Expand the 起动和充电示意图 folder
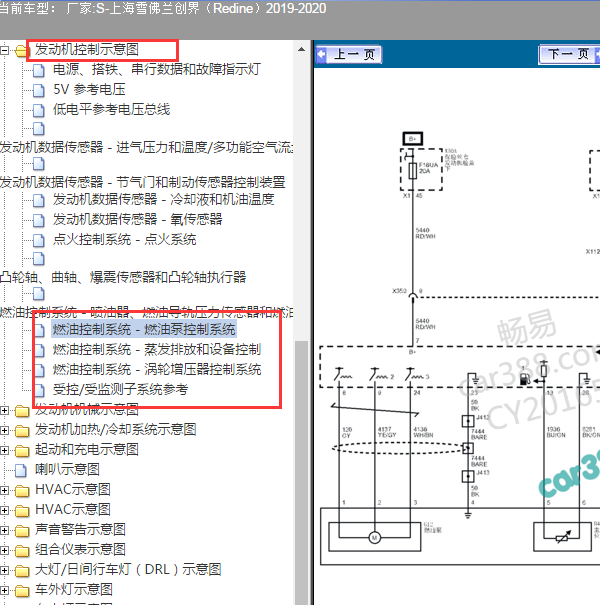 (x=4, y=451)
